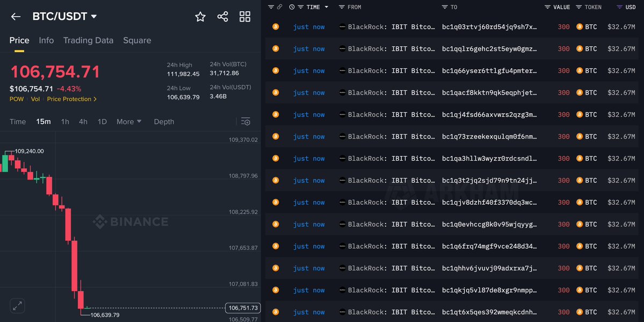The width and height of the screenshot is (644, 322).
Task: Select the Time chart interval
Action: click(x=18, y=121)
